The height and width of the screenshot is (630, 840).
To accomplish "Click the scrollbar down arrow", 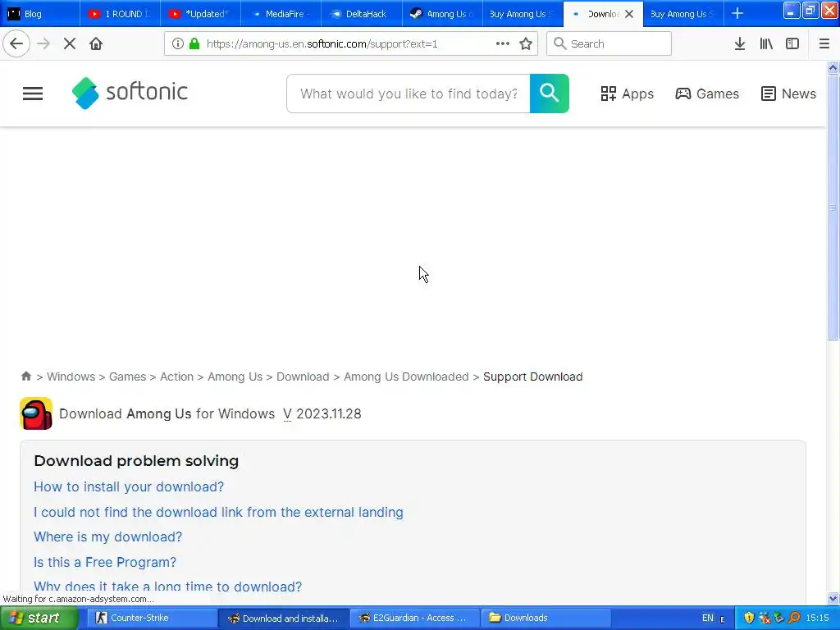I will tap(833, 598).
